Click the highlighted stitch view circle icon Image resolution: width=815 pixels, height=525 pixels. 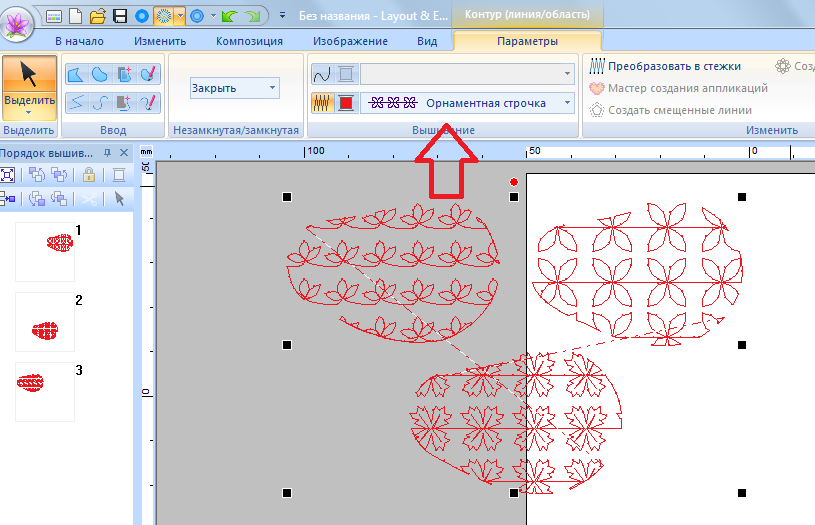[x=164, y=16]
